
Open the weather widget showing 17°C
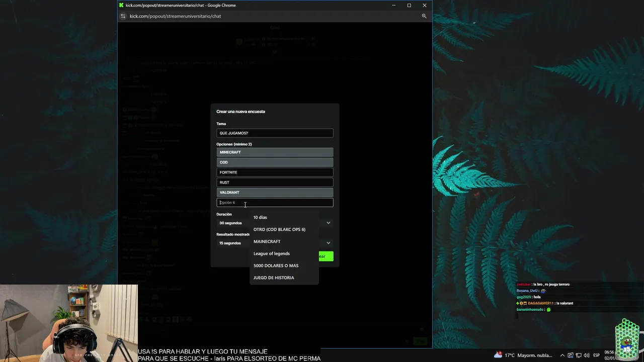coord(523,355)
